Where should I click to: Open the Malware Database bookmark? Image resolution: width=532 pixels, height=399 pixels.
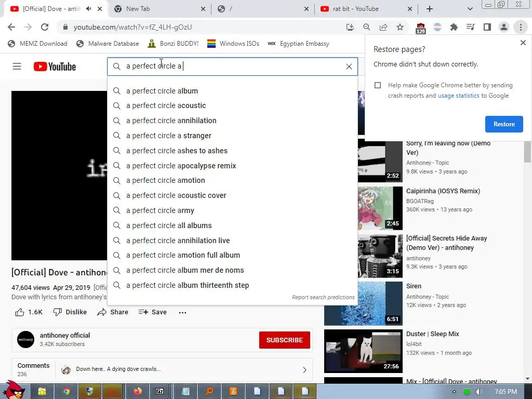click(x=108, y=44)
